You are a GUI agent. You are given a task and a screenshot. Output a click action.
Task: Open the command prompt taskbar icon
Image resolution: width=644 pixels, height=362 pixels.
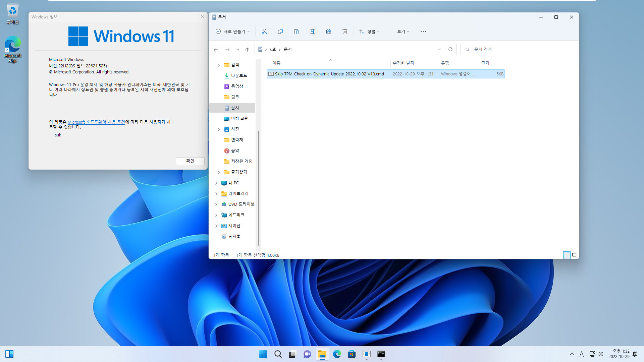(x=381, y=354)
